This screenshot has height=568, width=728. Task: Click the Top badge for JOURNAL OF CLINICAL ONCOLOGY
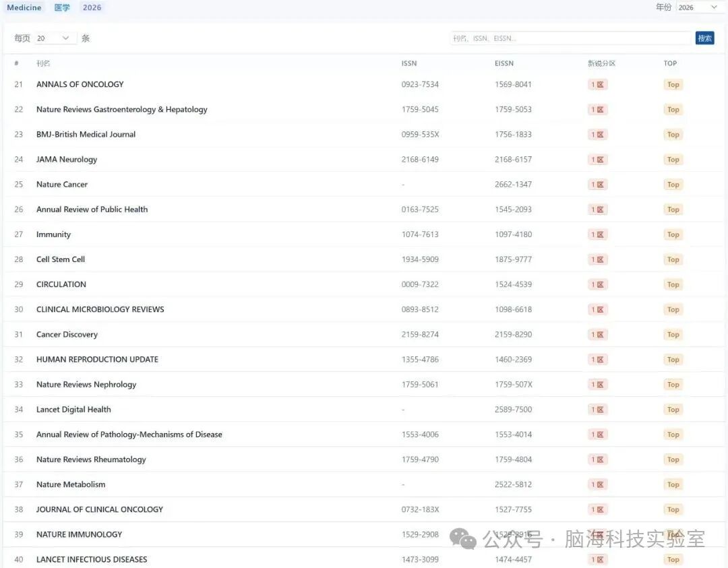click(673, 509)
